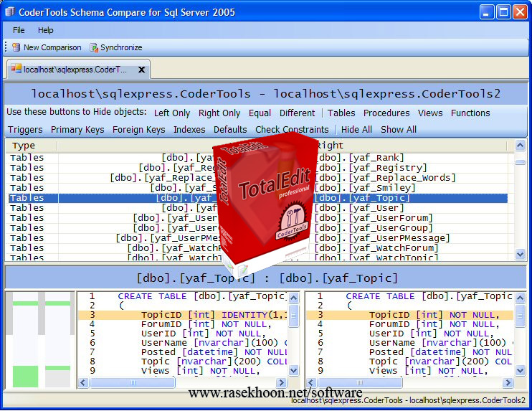Click the New Comparison toolbar icon
Viewport: 532px width, 411px height.
16,47
